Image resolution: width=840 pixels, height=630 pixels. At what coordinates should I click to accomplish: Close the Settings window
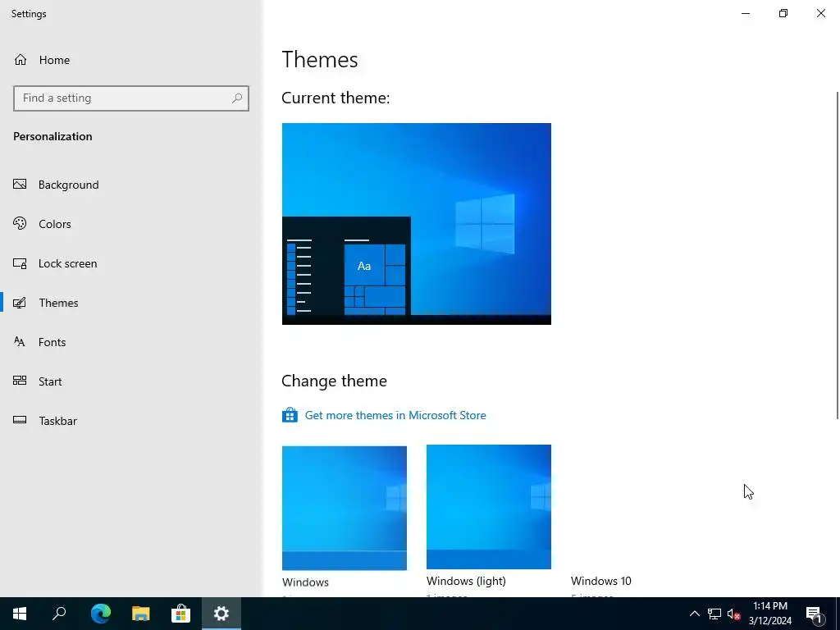coord(820,13)
